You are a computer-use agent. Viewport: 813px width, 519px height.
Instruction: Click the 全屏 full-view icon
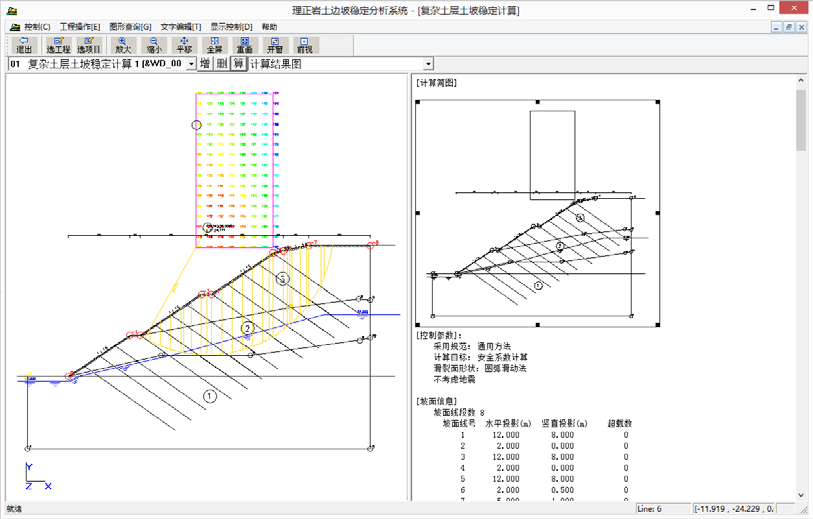[214, 45]
